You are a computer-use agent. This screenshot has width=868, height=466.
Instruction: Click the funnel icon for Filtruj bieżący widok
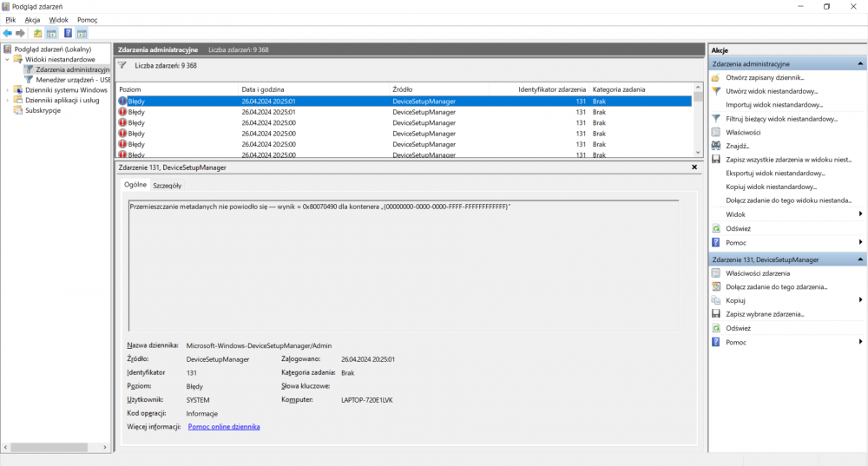point(716,118)
